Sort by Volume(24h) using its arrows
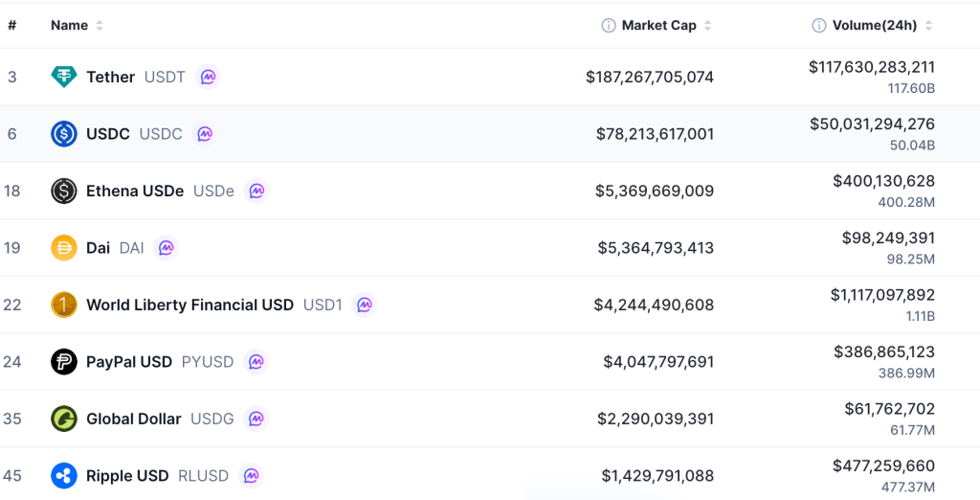The height and width of the screenshot is (500, 980). click(928, 26)
